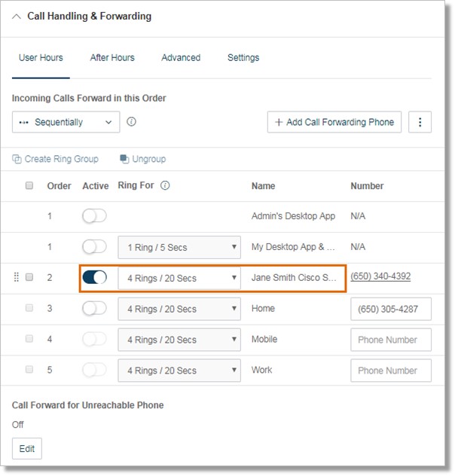Open Ring For dropdown for Work
Image resolution: width=455 pixels, height=476 pixels.
[179, 371]
